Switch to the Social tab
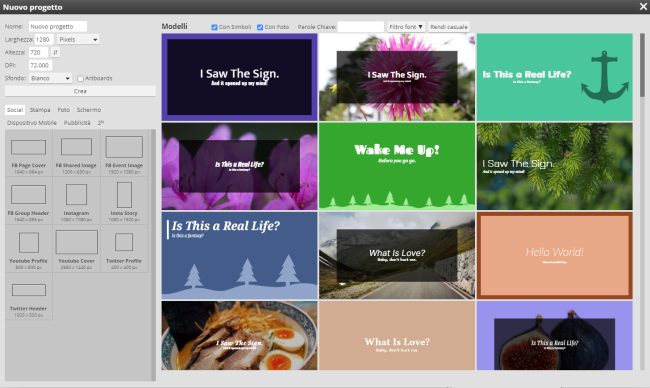Screen dimensions: 650x388 (x=15, y=110)
